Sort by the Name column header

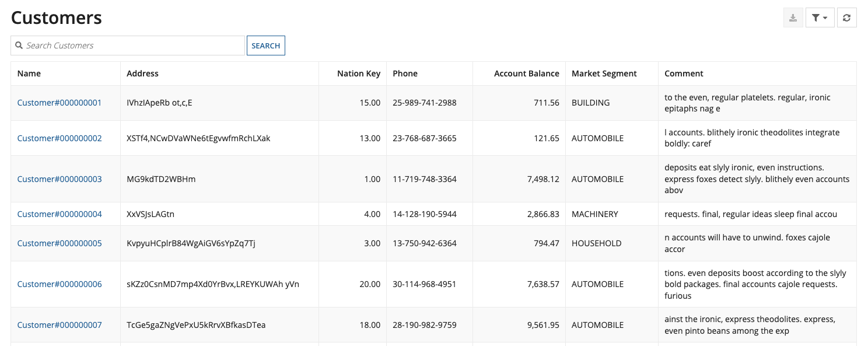click(29, 74)
